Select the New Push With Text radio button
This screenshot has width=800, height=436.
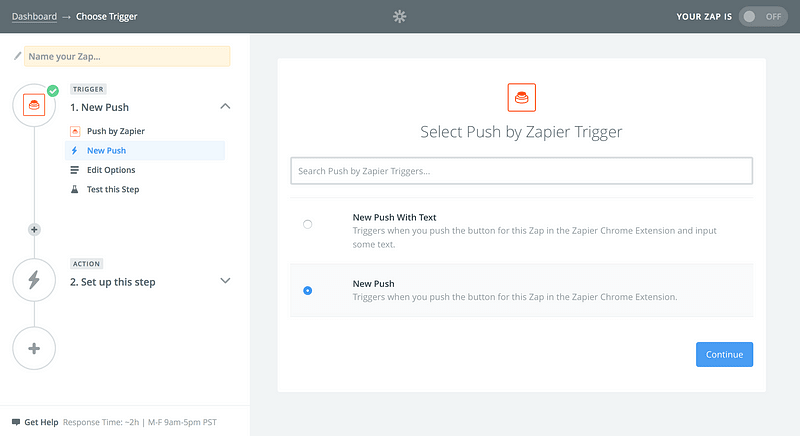click(x=307, y=224)
